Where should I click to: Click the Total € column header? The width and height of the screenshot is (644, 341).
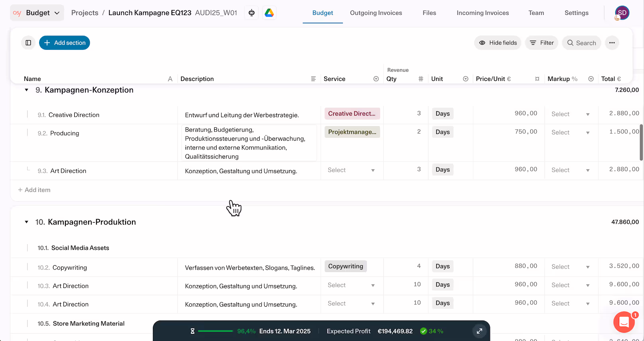coord(611,79)
